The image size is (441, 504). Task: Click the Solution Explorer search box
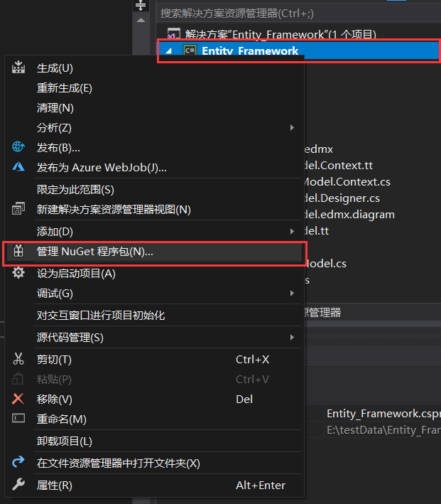pyautogui.click(x=299, y=14)
